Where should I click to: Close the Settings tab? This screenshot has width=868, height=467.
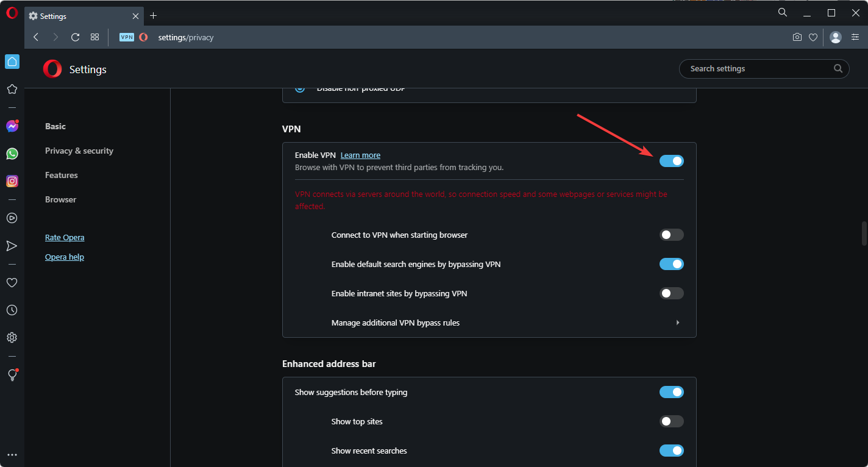click(135, 16)
